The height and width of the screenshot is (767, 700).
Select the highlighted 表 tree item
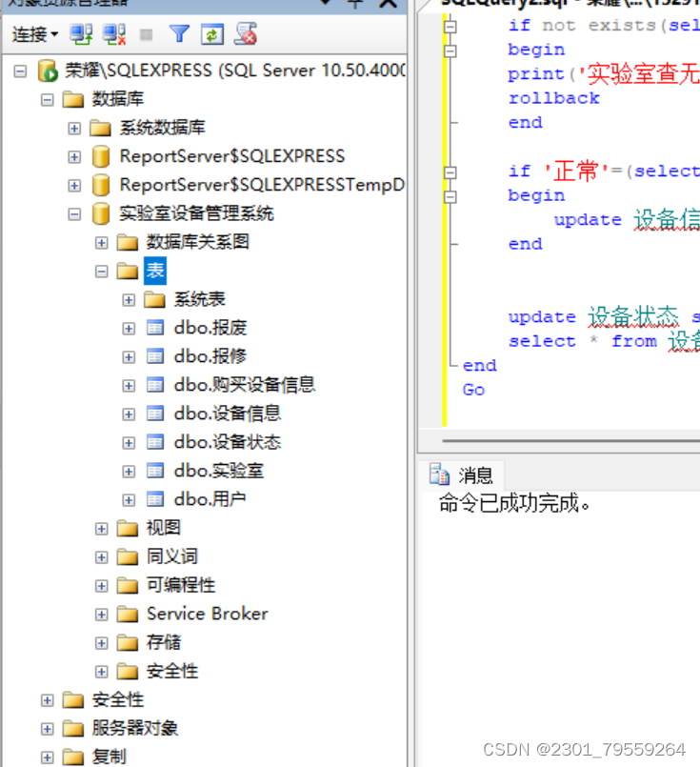155,271
